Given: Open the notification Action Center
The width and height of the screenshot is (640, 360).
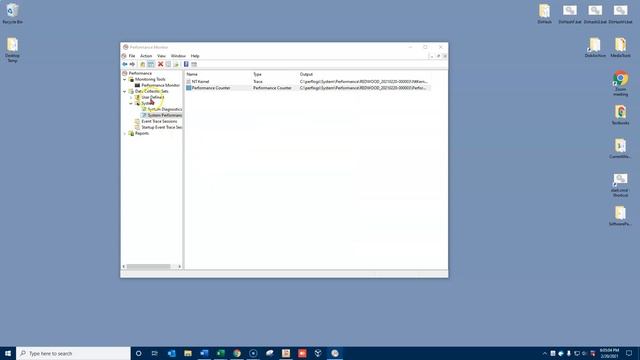Looking at the screenshot, I should [629, 353].
